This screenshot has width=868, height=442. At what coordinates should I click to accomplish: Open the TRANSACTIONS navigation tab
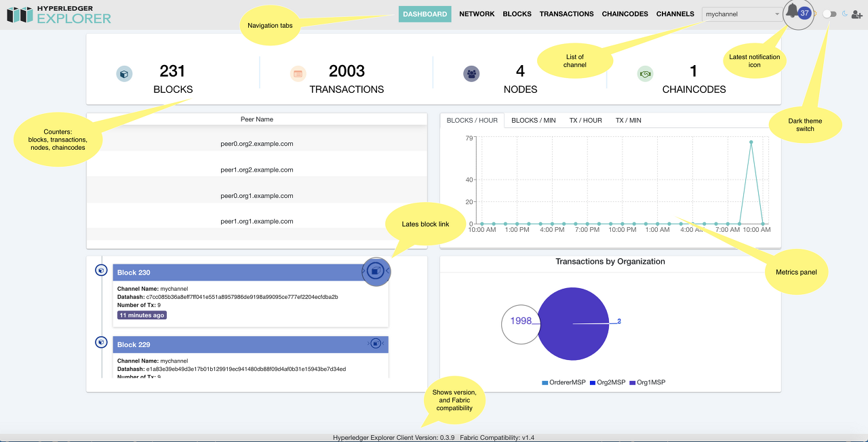pos(567,14)
